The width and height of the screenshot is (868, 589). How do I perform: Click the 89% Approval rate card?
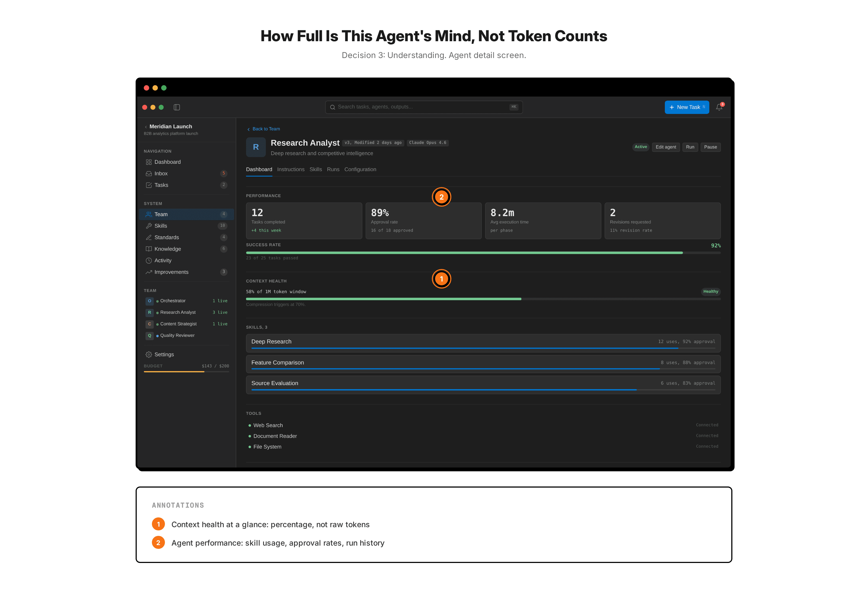point(423,221)
